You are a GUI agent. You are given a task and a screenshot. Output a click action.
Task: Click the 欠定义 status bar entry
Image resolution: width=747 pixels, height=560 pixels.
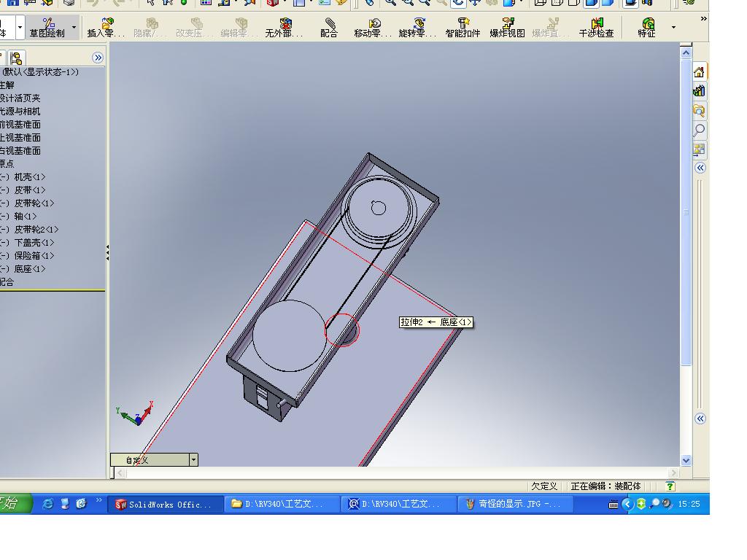pos(544,486)
